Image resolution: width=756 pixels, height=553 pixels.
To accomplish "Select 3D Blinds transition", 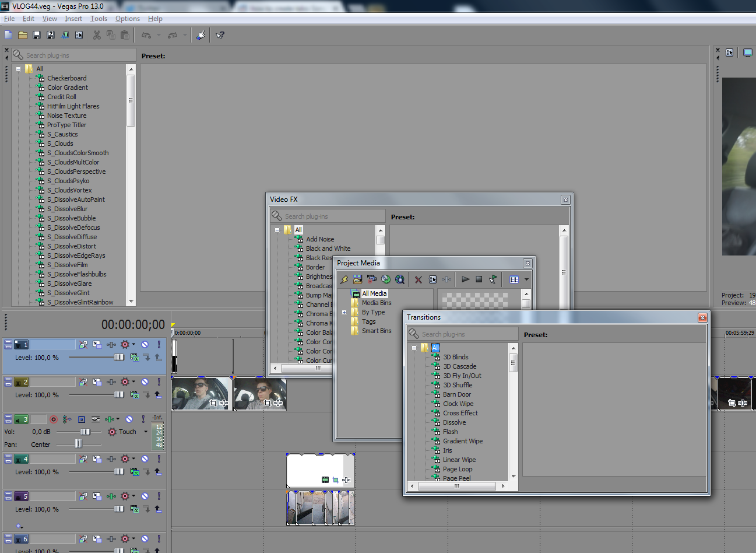I will coord(455,357).
